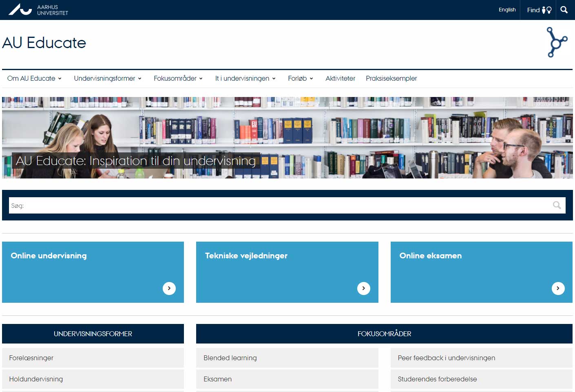Click the UNDERVISNINGSFORMER section header

point(93,334)
